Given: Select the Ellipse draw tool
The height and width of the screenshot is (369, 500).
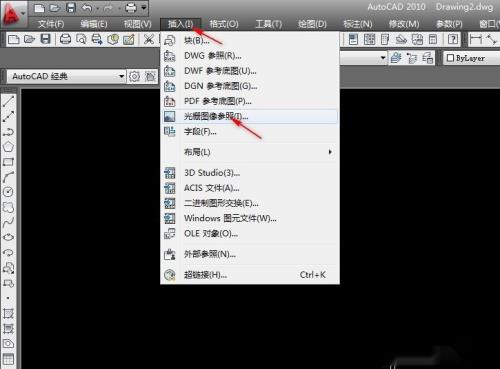Looking at the screenshot, I should tap(8, 237).
